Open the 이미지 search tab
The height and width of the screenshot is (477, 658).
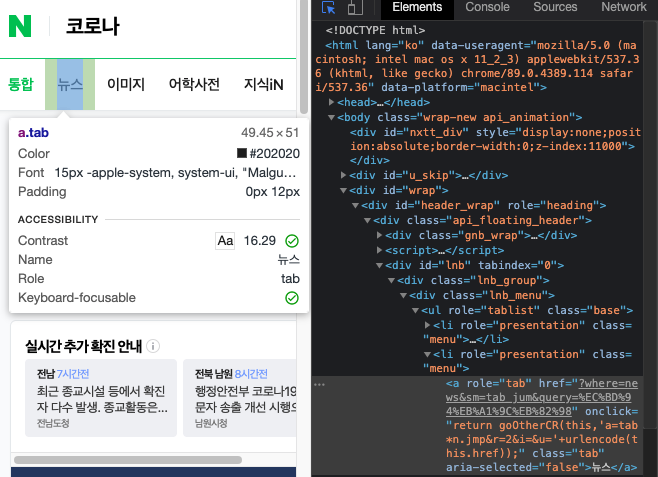point(126,84)
